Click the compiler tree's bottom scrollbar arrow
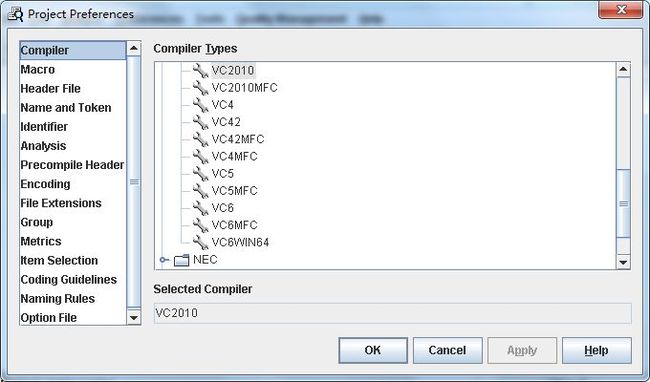Viewport: 650px width, 382px height. click(x=623, y=262)
